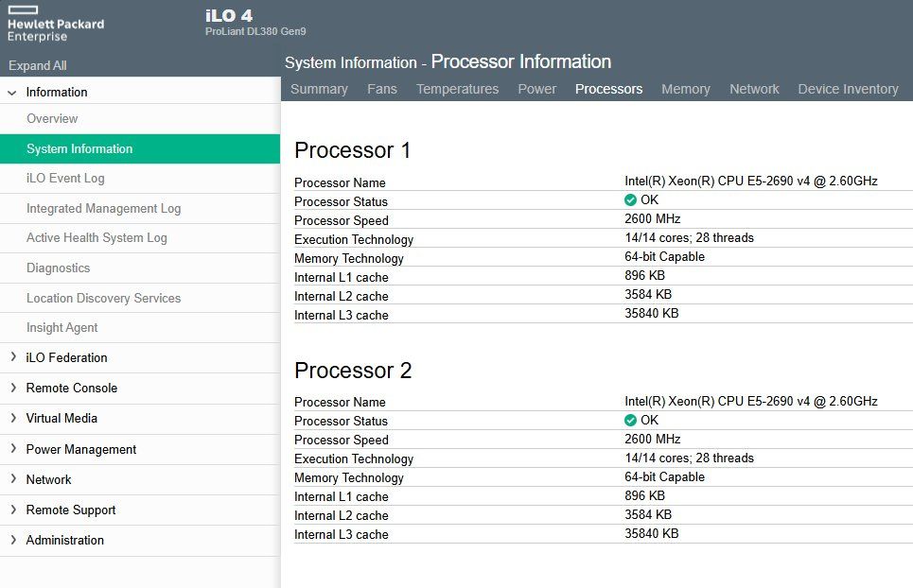Switch to the Memory tab
Viewport: 913px width, 588px height.
point(685,89)
